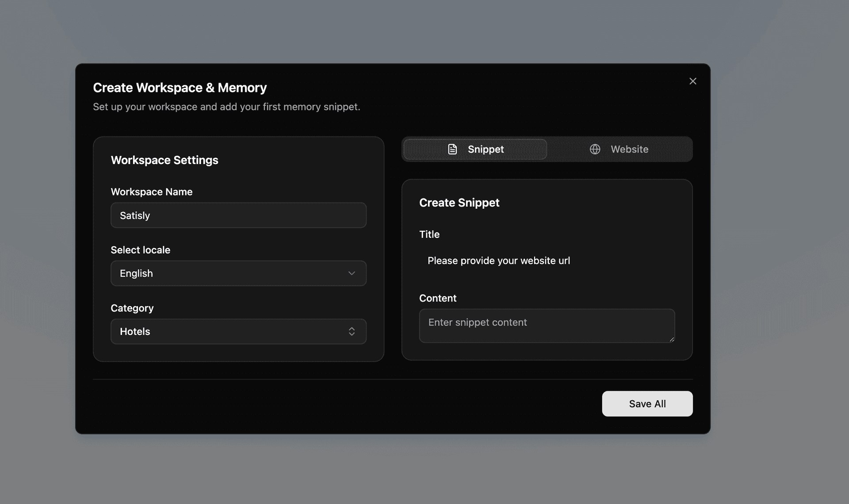Click the document icon on Snippet tab
Image resolution: width=849 pixels, height=504 pixels.
[x=452, y=149]
